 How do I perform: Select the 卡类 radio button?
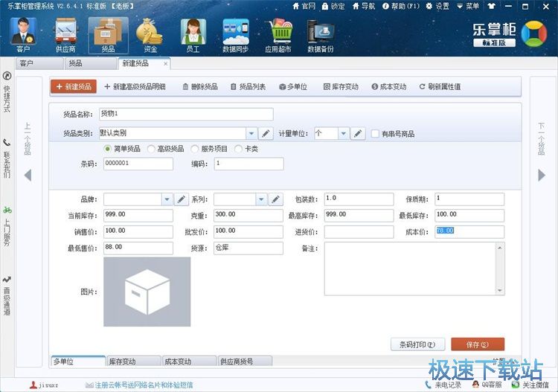coord(238,149)
